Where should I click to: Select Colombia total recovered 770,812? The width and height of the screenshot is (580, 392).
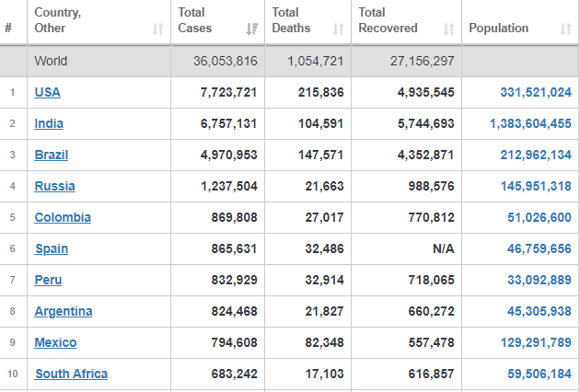click(431, 217)
